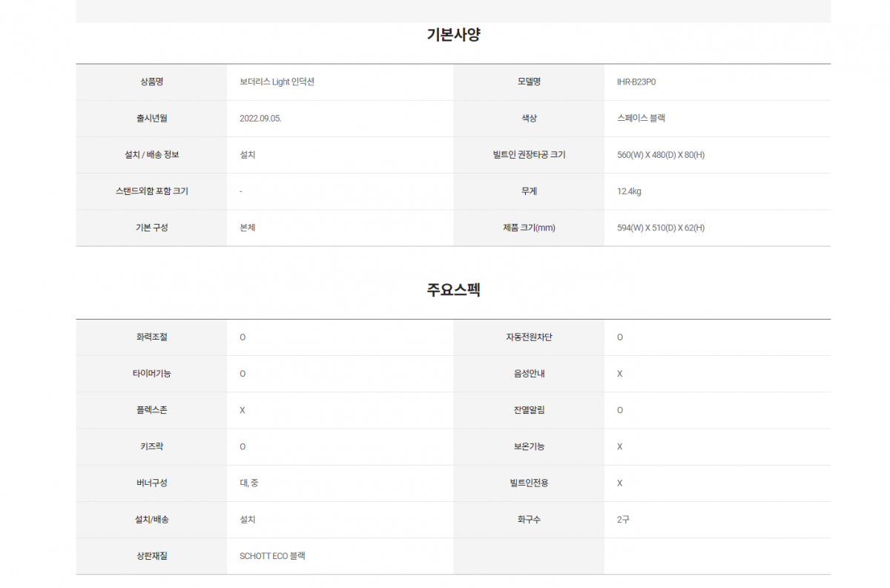890x588 pixels.
Task: Click the model number 'IHR-B23P0'
Action: coord(636,82)
